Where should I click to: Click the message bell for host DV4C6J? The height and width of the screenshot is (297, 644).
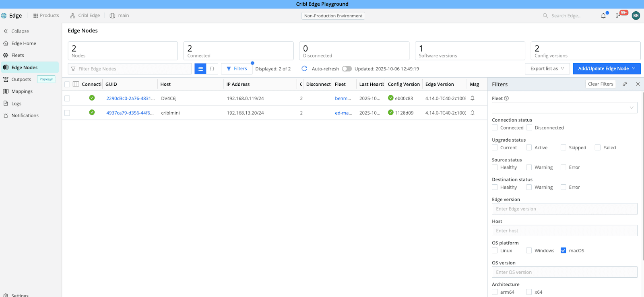(x=473, y=98)
